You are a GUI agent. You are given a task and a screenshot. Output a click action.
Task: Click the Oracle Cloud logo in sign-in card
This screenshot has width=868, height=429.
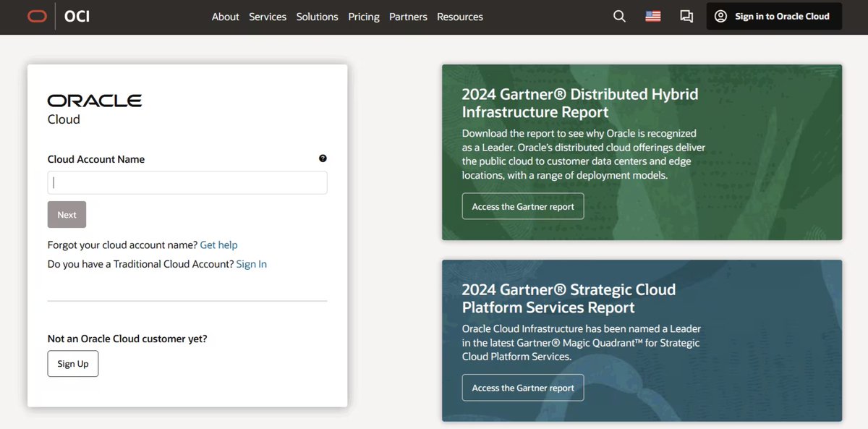pyautogui.click(x=94, y=109)
